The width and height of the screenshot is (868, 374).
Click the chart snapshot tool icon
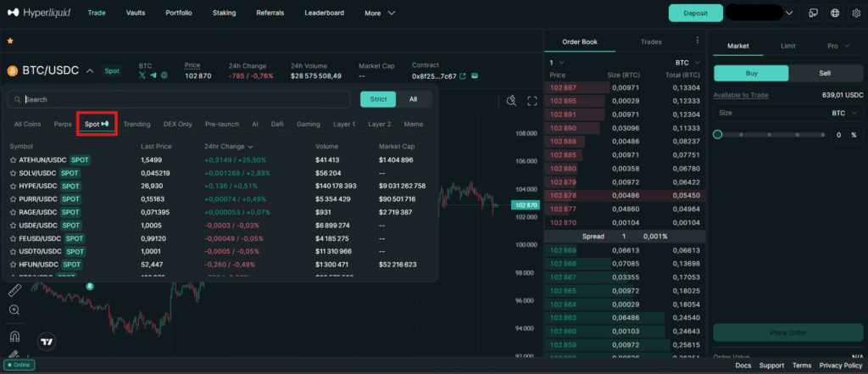(x=511, y=100)
